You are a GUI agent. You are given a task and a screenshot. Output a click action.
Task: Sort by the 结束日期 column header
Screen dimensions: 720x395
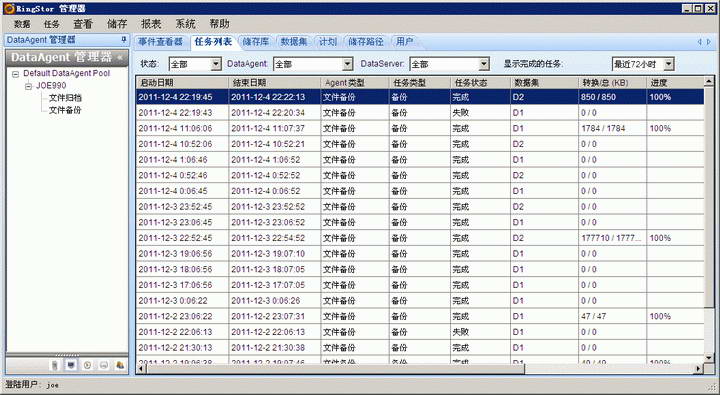[x=275, y=83]
